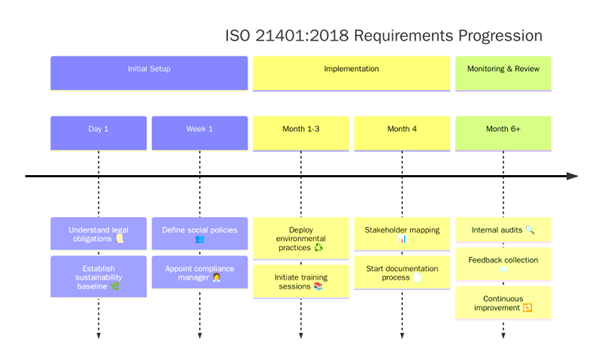Viewport: 602px width, 363px height.
Task: Click the Establish sustainability baseline card
Action: [x=99, y=277]
